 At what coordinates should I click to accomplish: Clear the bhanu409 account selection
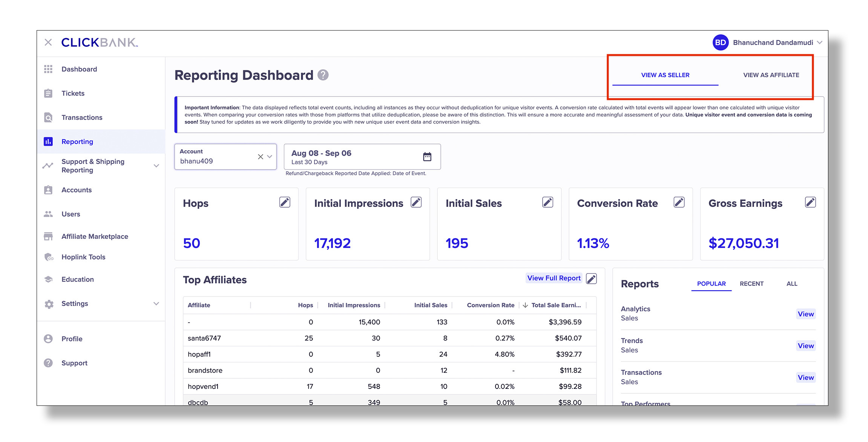tap(260, 157)
